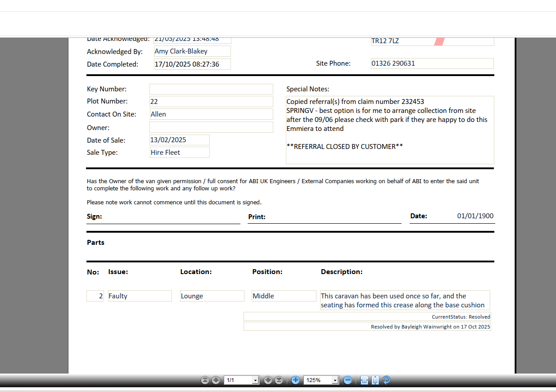The image size is (556, 392).
Task: Click the Special Notes text box
Action: [390, 130]
